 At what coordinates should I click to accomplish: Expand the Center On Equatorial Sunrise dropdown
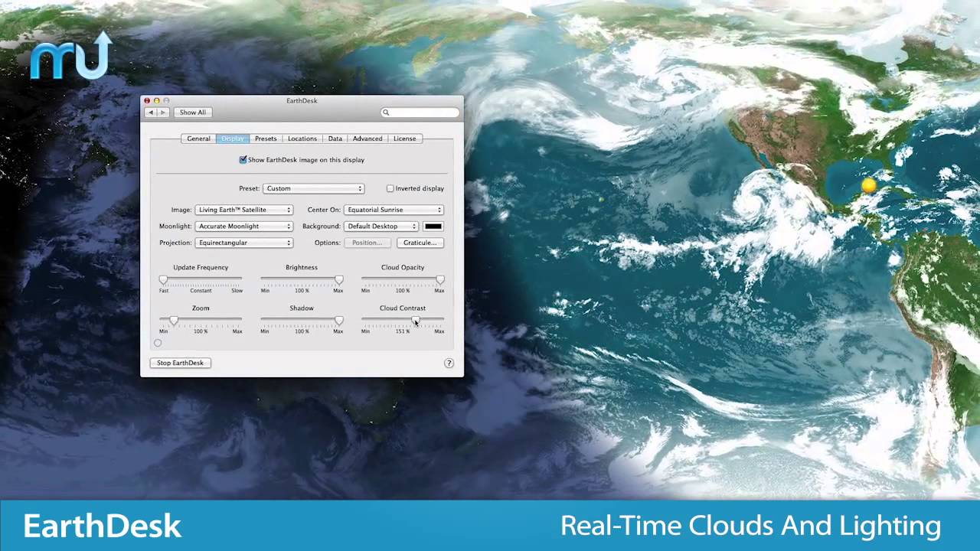point(394,210)
